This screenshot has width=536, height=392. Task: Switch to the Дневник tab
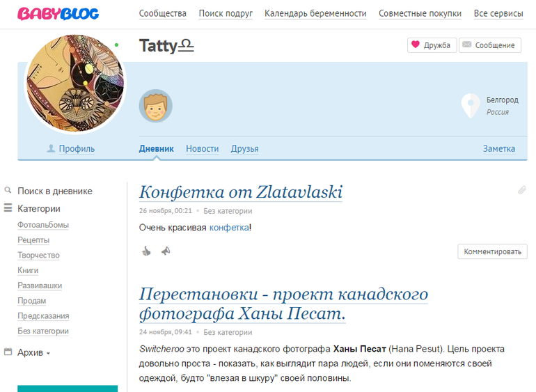point(156,149)
